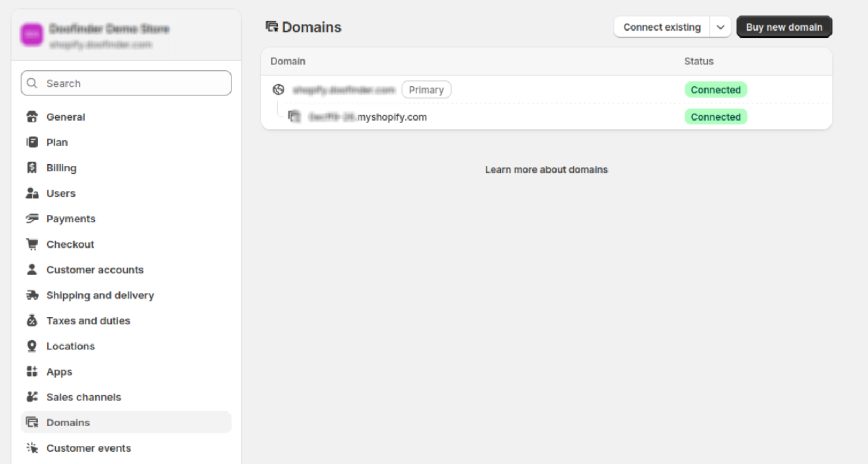
Task: Open the Taxes and duties money-bag icon
Action: click(32, 320)
